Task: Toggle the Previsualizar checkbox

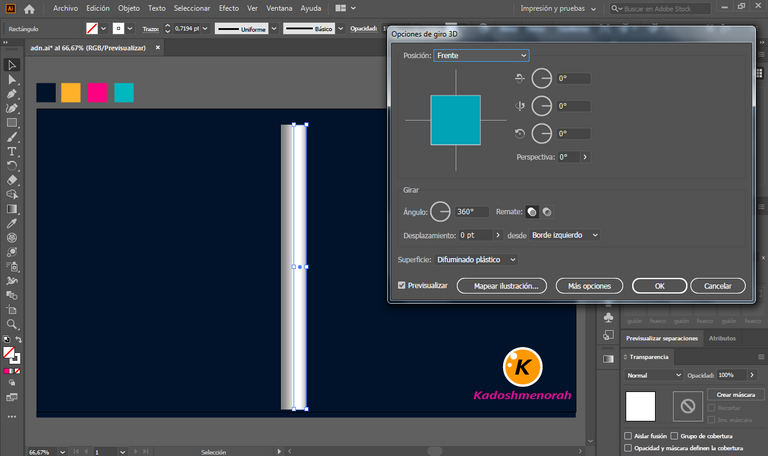Action: [x=402, y=285]
